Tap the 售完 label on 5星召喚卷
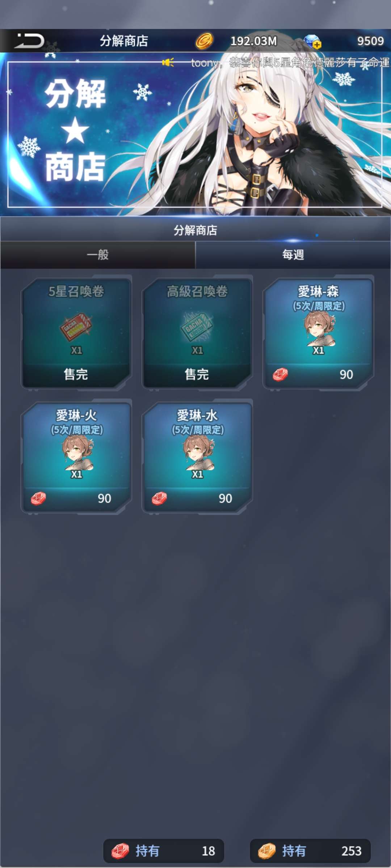391x868 pixels. click(x=76, y=374)
